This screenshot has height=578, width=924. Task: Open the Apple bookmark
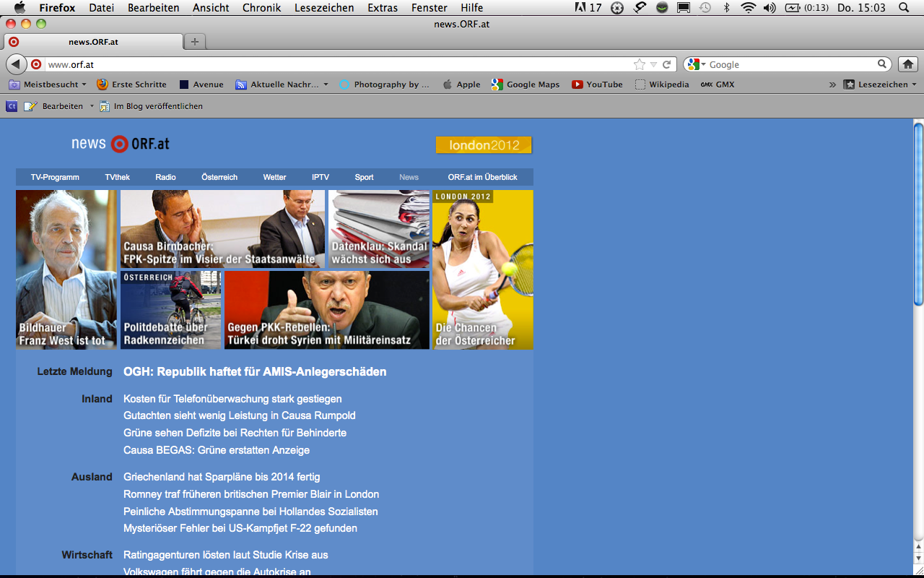[x=461, y=85]
